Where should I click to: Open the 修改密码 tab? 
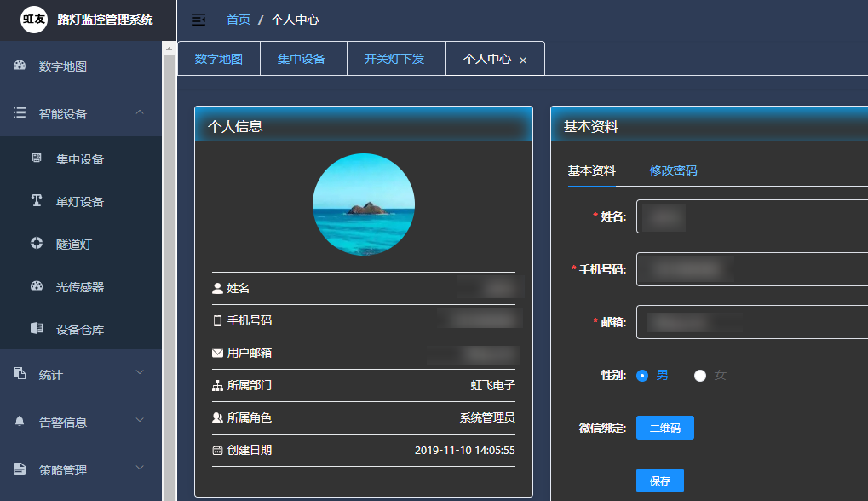(673, 170)
